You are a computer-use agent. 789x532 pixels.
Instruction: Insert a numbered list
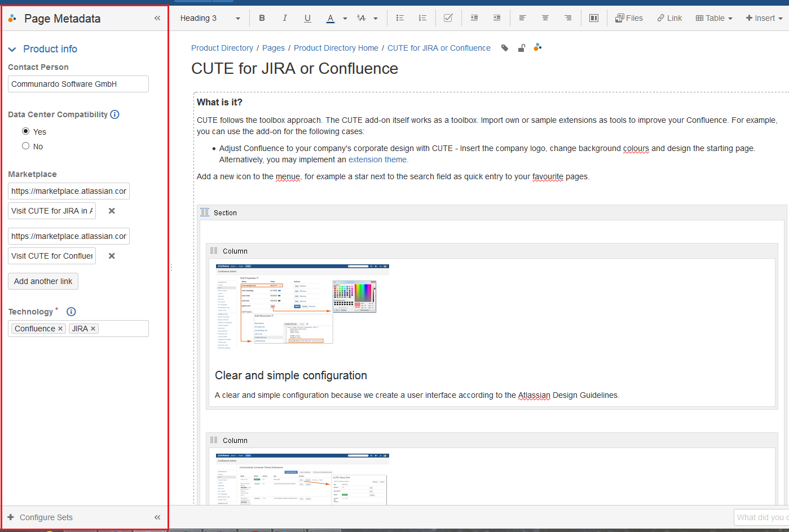point(422,18)
